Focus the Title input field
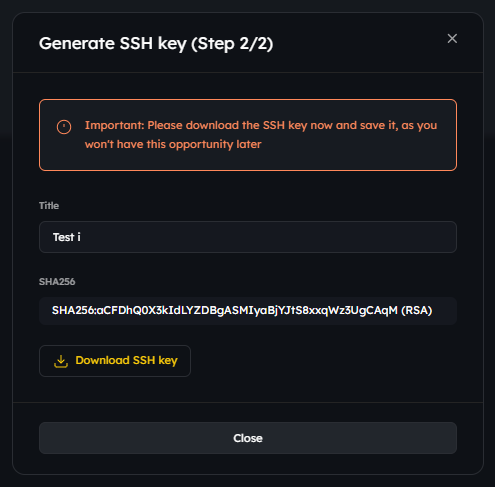Viewport: 495px width, 487px height. (x=248, y=237)
